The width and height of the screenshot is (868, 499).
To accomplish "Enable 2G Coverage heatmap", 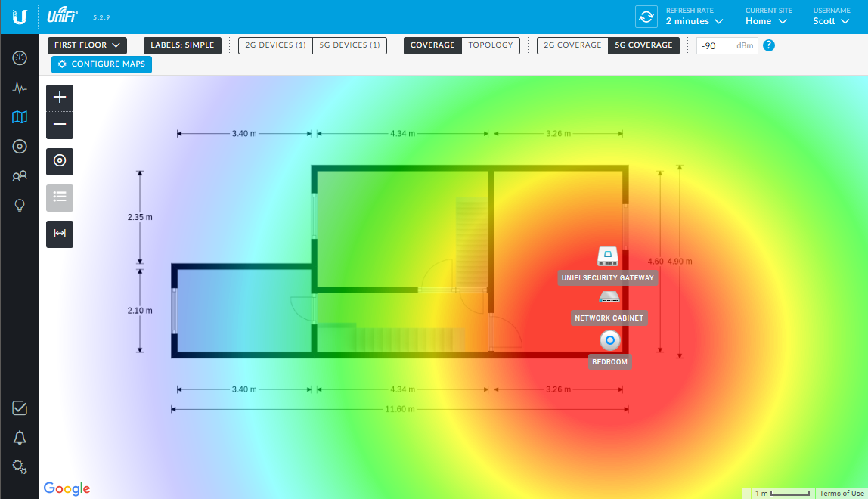I will point(572,45).
